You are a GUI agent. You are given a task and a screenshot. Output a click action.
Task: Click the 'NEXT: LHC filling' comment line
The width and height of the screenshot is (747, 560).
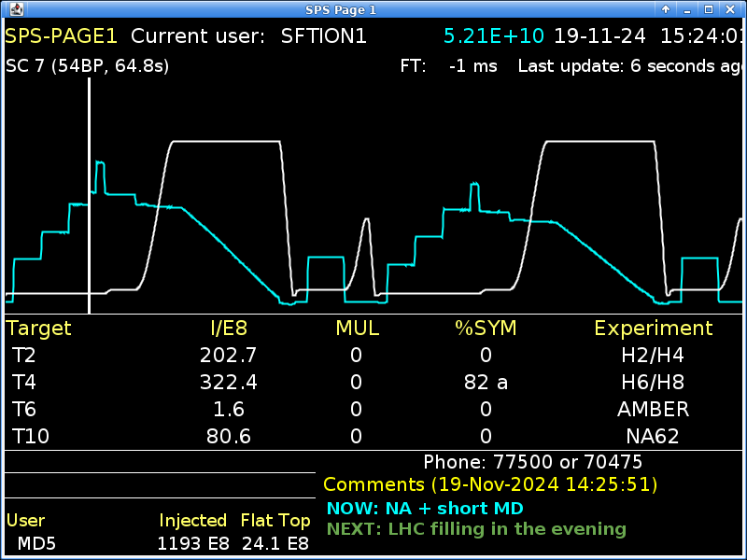pyautogui.click(x=476, y=529)
